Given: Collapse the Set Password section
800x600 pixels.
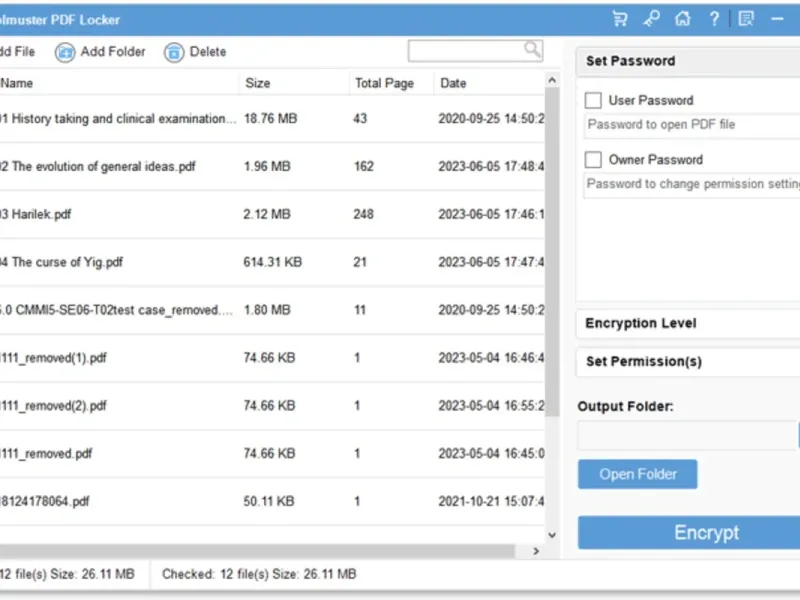Looking at the screenshot, I should (688, 61).
